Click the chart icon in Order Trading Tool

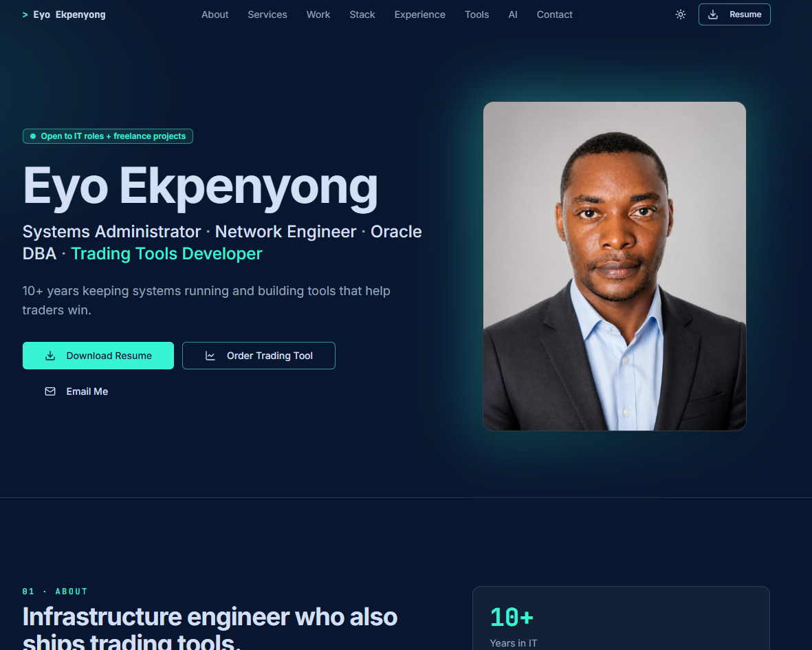210,356
